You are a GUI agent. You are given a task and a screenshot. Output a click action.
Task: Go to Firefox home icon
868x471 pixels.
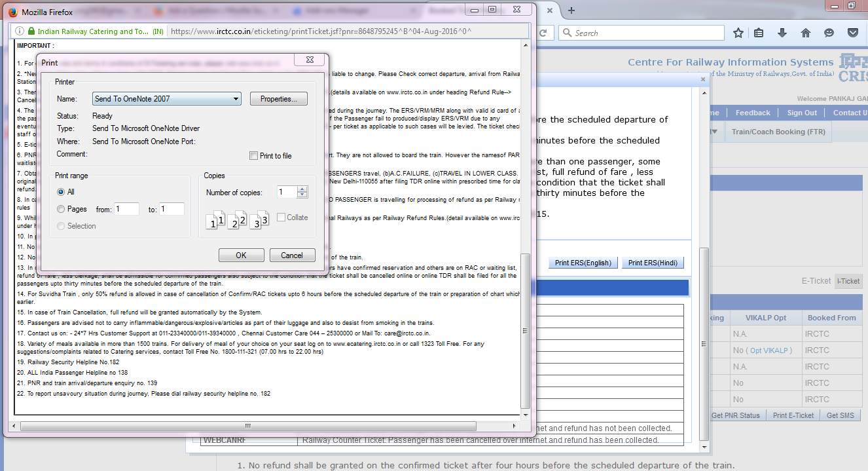[x=806, y=33]
